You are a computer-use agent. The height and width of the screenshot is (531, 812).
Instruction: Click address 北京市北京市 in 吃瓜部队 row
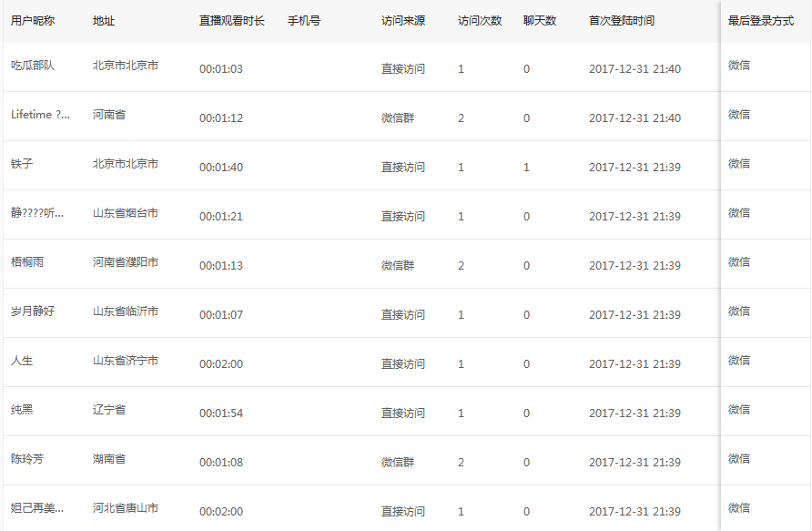(x=126, y=66)
